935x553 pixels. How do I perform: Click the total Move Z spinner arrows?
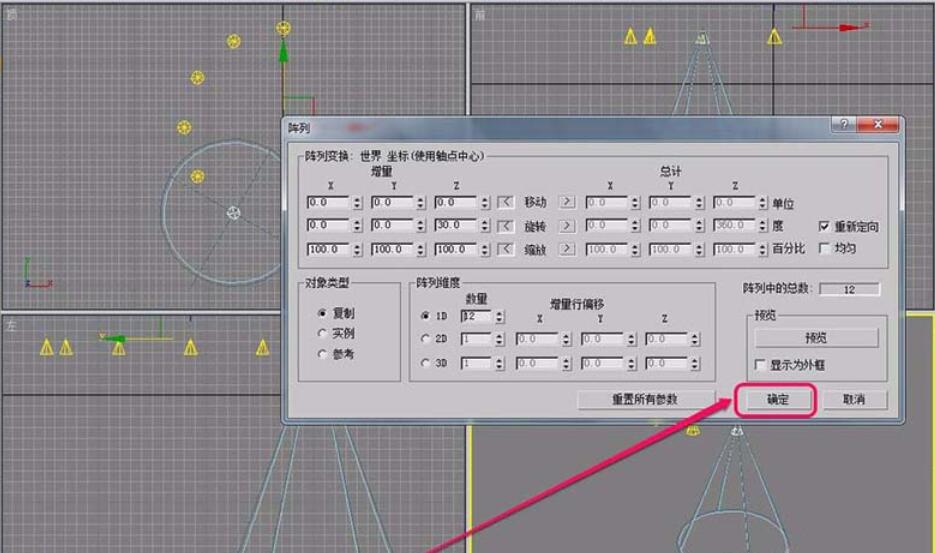point(763,203)
